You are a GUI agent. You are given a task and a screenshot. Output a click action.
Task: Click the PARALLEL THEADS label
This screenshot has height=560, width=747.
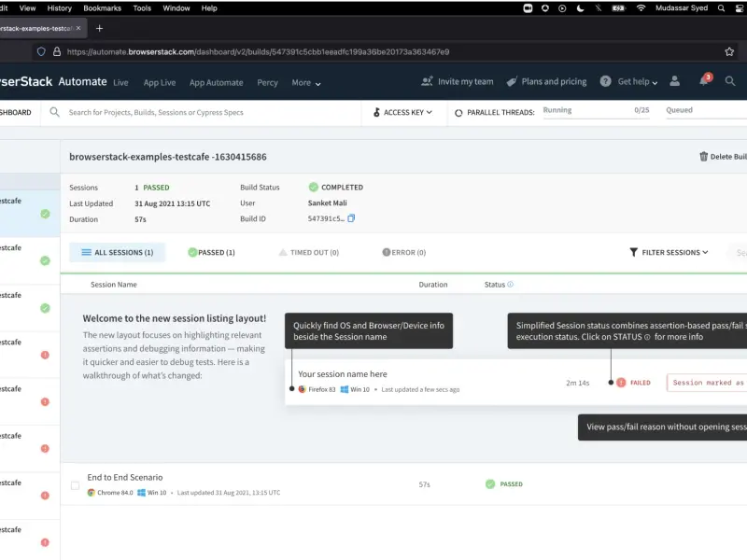(500, 112)
